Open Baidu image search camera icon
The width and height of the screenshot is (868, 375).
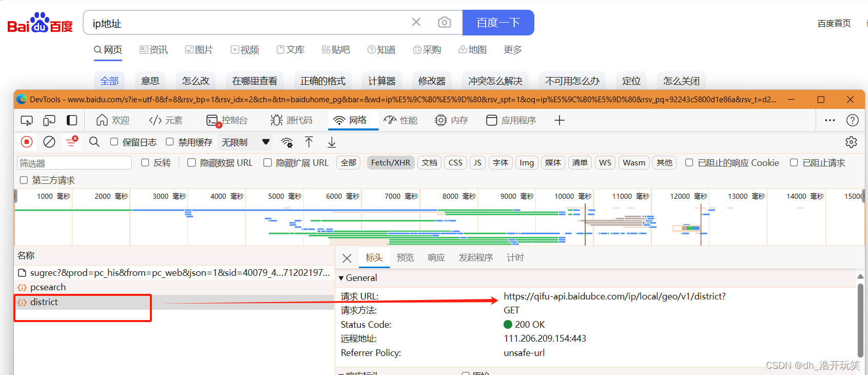(x=445, y=22)
